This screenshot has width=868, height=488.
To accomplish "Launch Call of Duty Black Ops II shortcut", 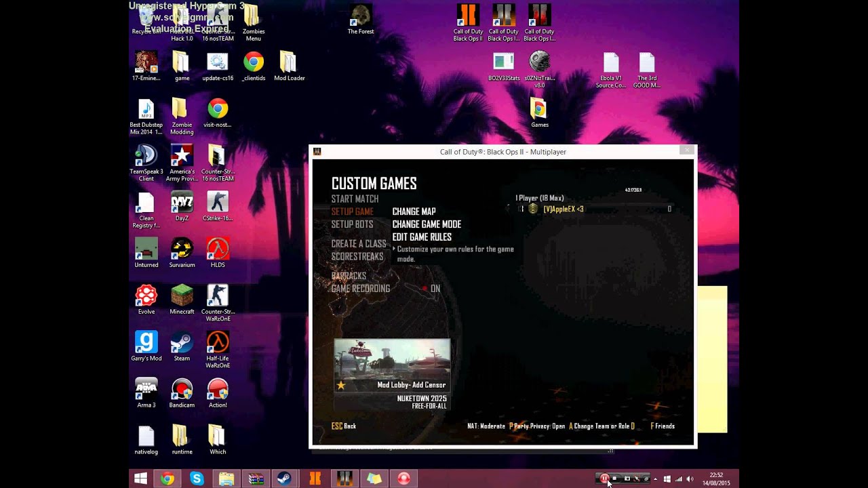I will 468,22.
